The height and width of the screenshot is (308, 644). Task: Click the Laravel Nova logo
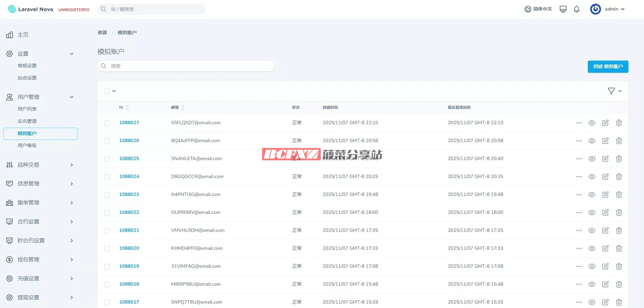(30, 9)
